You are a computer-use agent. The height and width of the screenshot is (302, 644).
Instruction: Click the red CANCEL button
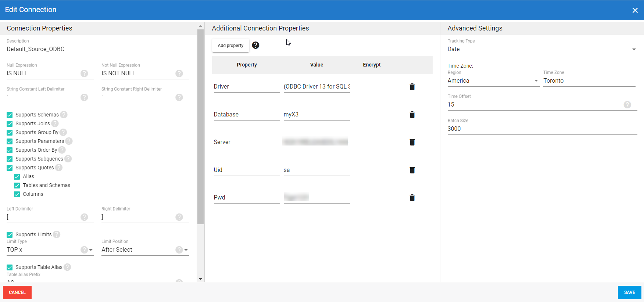(x=17, y=292)
